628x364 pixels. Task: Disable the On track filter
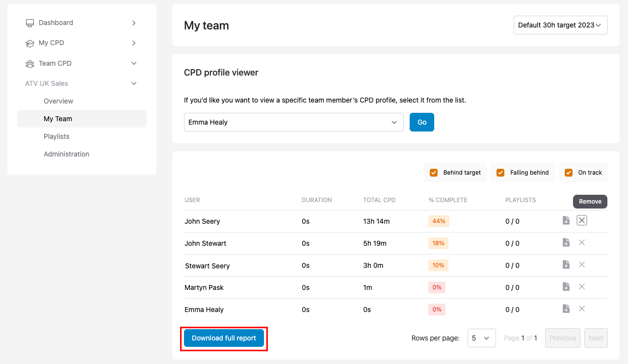(569, 173)
